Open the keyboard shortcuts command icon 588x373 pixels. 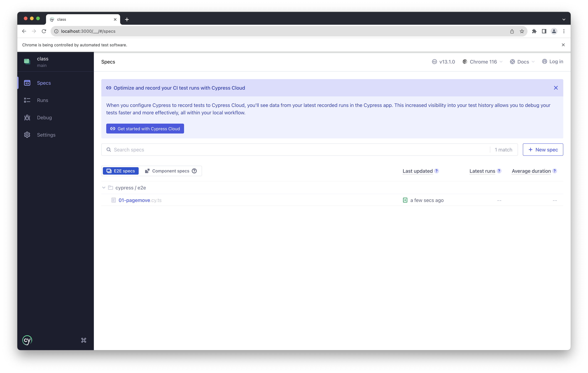(84, 340)
